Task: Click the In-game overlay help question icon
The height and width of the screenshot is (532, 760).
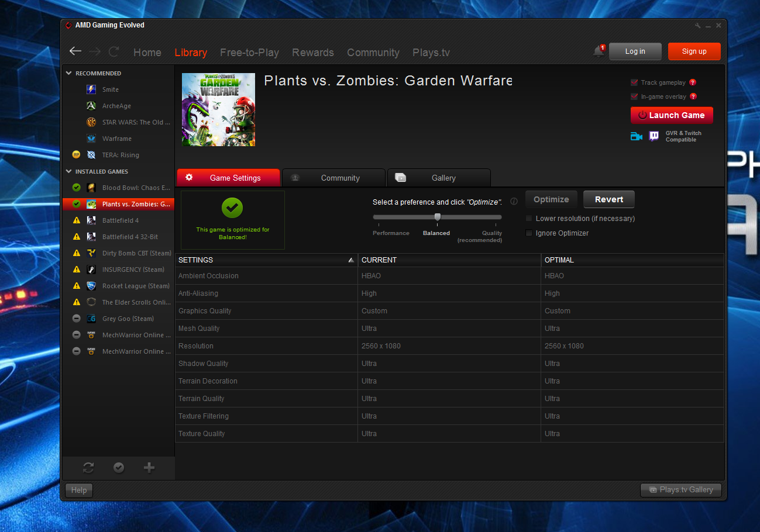Action: [693, 96]
